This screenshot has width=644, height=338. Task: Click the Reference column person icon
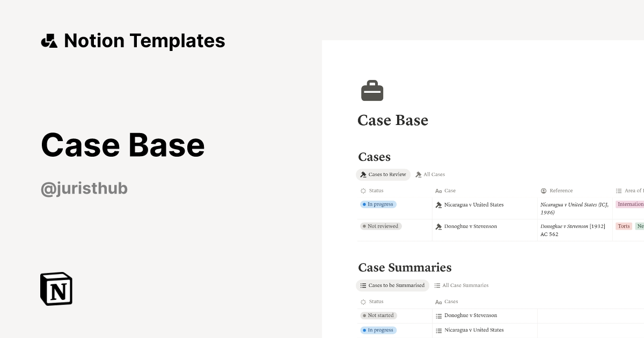[x=544, y=190]
